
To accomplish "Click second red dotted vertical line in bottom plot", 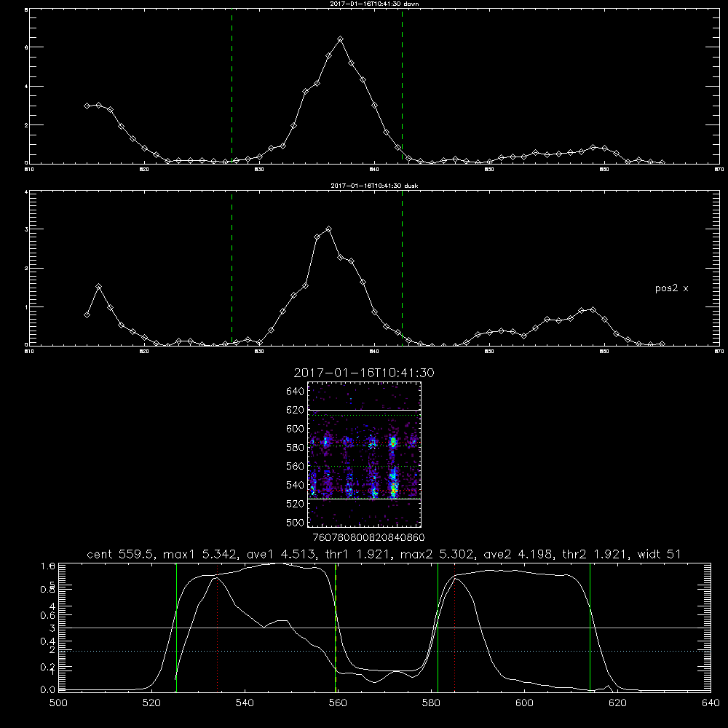I will pos(454,628).
